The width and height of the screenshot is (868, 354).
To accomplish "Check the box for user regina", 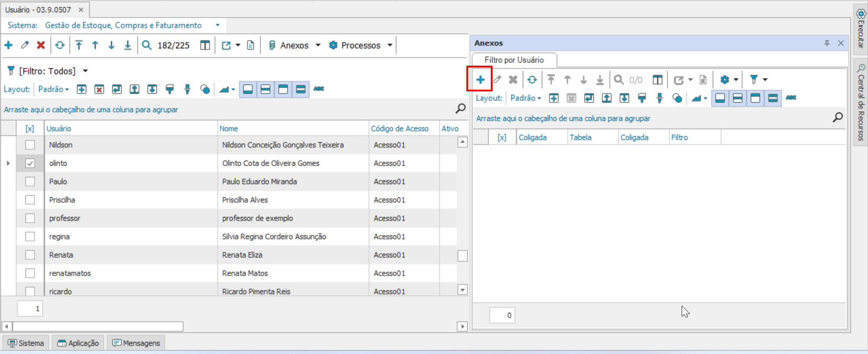I will (x=30, y=236).
